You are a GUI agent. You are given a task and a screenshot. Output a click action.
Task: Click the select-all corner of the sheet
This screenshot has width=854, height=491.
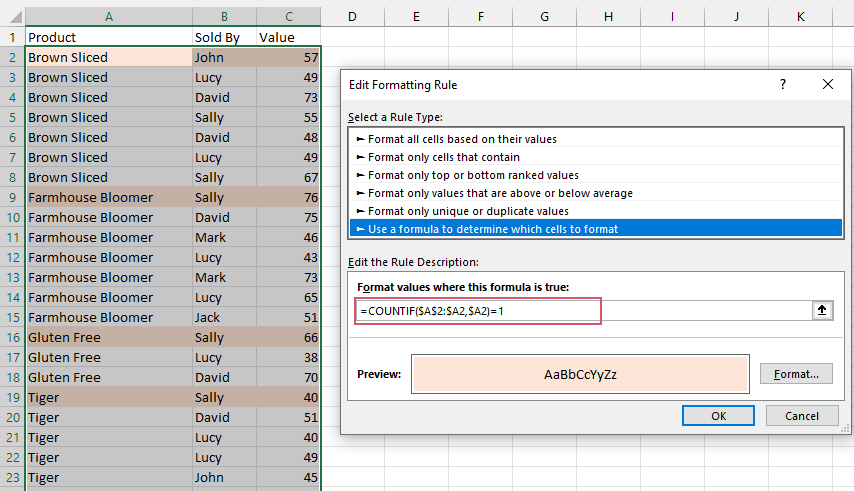12,16
